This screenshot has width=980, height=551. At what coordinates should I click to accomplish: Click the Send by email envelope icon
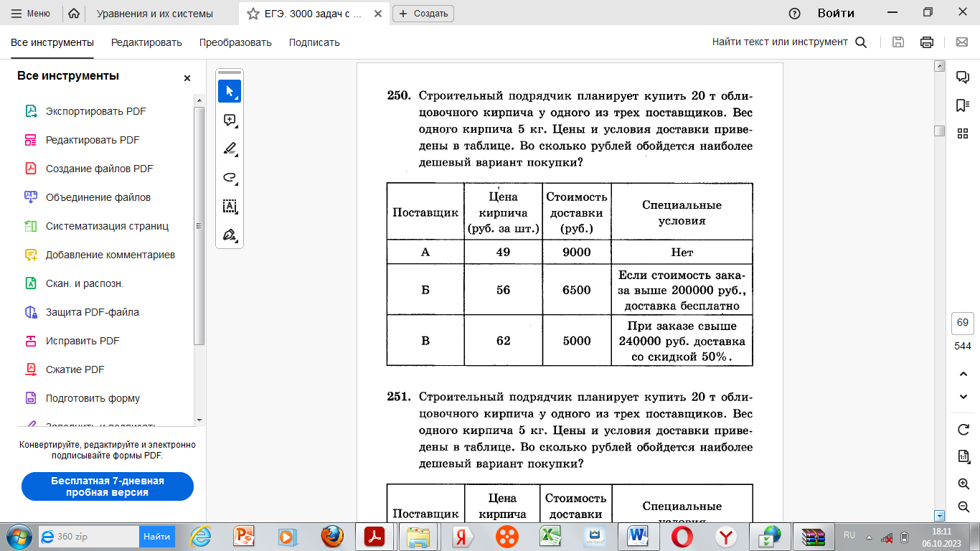(962, 42)
